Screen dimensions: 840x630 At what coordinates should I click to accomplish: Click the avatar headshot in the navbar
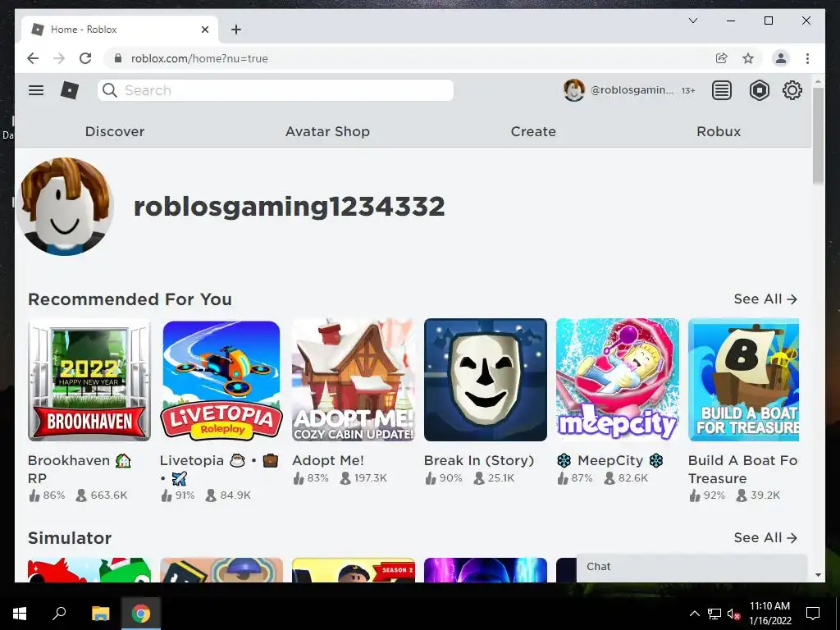[573, 90]
